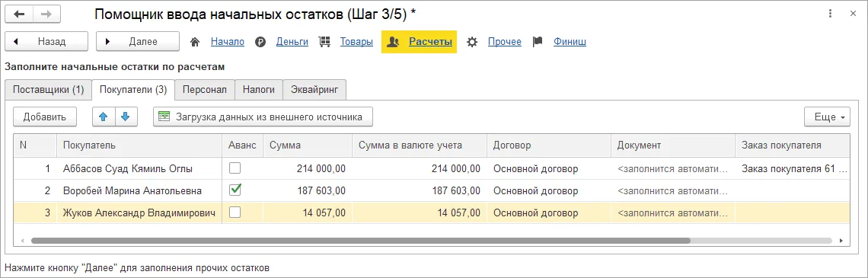Select the Покупатели (3) tab
This screenshot has width=868, height=278.
point(133,90)
